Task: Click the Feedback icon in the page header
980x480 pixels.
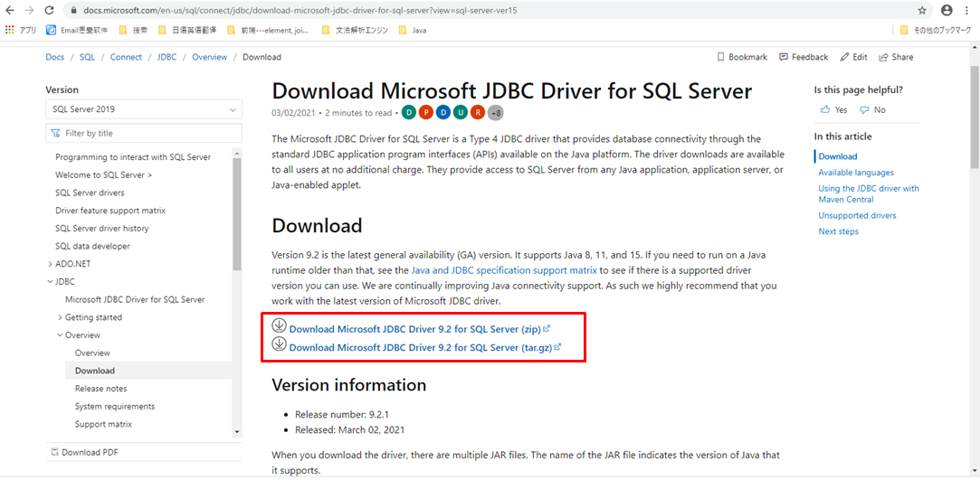Action: click(x=784, y=57)
